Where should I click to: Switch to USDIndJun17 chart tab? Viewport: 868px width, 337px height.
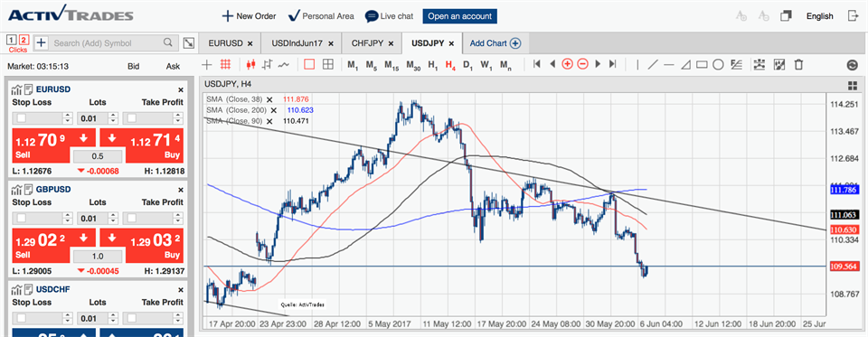click(x=302, y=43)
